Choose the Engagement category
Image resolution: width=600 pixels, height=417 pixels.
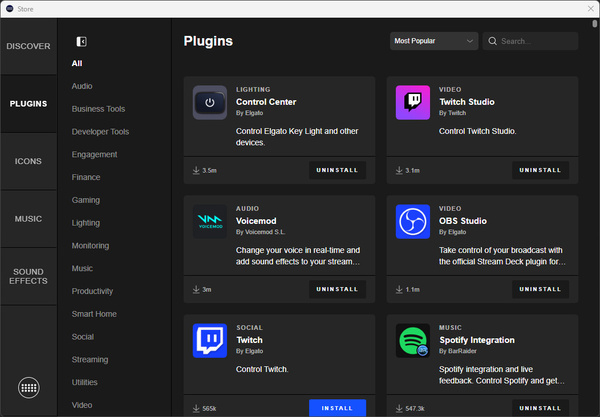[x=94, y=155]
